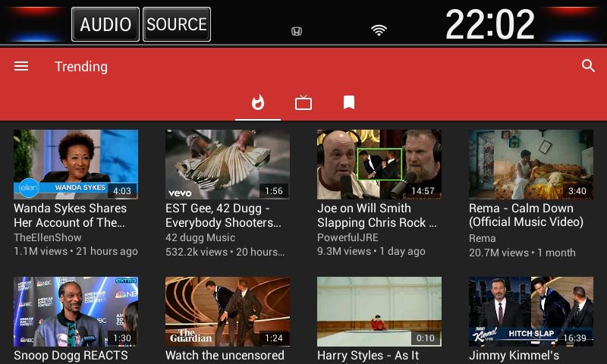
Task: Open the hamburger navigation menu
Action: [x=21, y=67]
